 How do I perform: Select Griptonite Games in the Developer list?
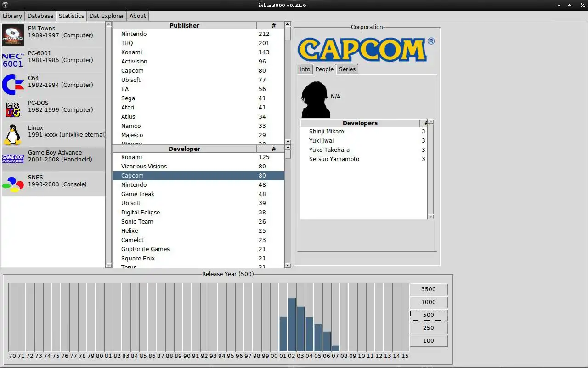coord(198,249)
